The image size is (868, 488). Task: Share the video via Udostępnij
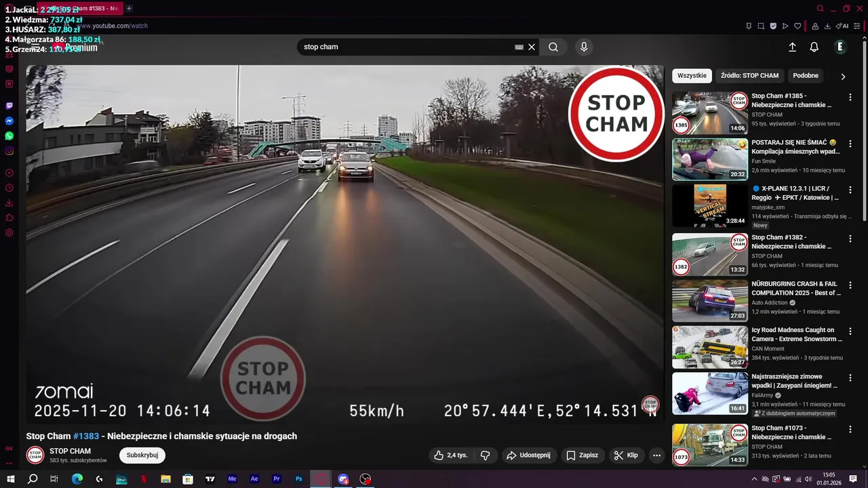(x=529, y=455)
